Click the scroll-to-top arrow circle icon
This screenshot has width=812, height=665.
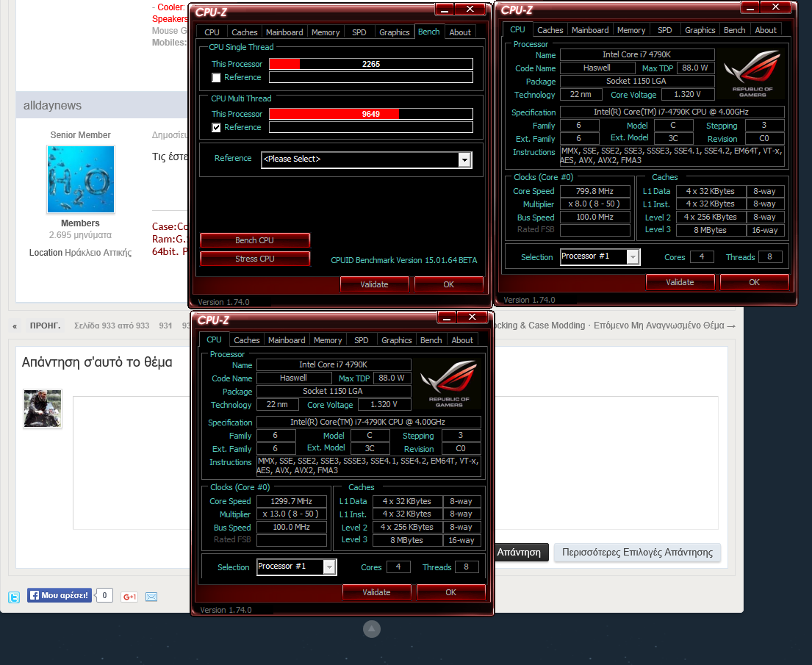372,629
